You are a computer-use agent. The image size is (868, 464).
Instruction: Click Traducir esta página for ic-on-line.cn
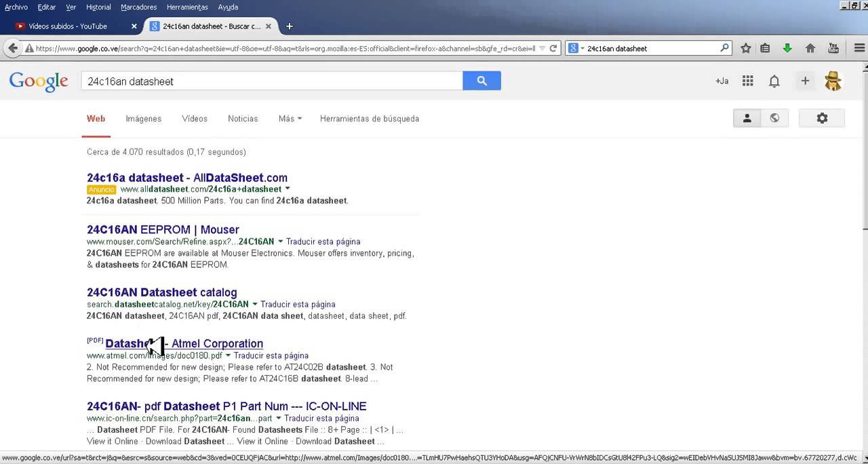tap(321, 418)
